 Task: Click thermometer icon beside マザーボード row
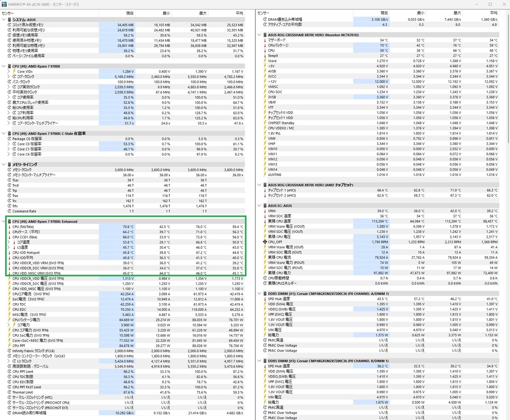(265, 40)
